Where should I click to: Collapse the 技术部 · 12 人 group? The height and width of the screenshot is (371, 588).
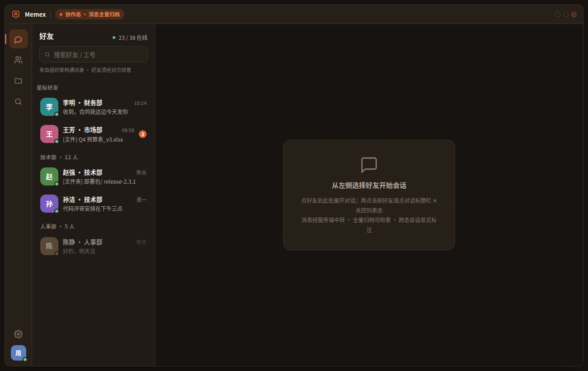point(59,157)
